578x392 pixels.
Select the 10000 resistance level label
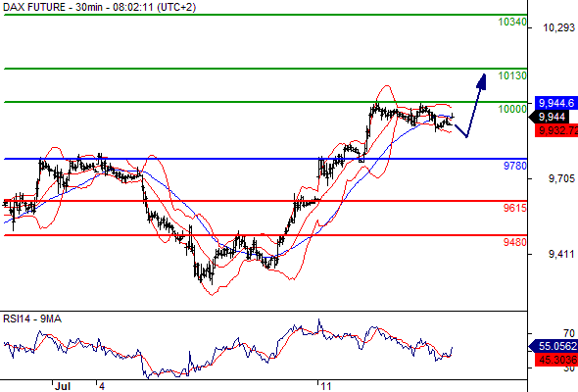pos(512,109)
